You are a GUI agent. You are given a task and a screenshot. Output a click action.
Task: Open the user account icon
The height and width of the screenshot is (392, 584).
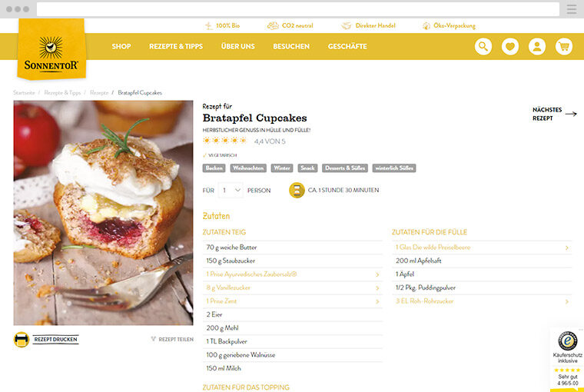point(537,47)
